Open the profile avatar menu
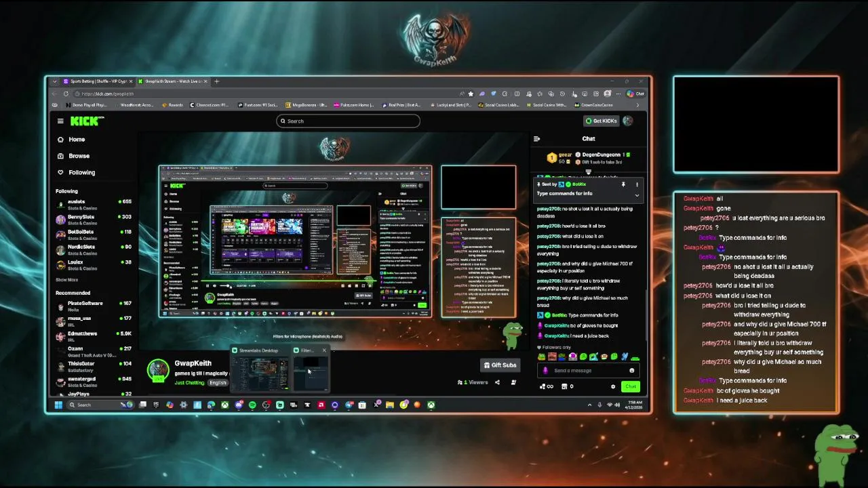 click(x=627, y=121)
